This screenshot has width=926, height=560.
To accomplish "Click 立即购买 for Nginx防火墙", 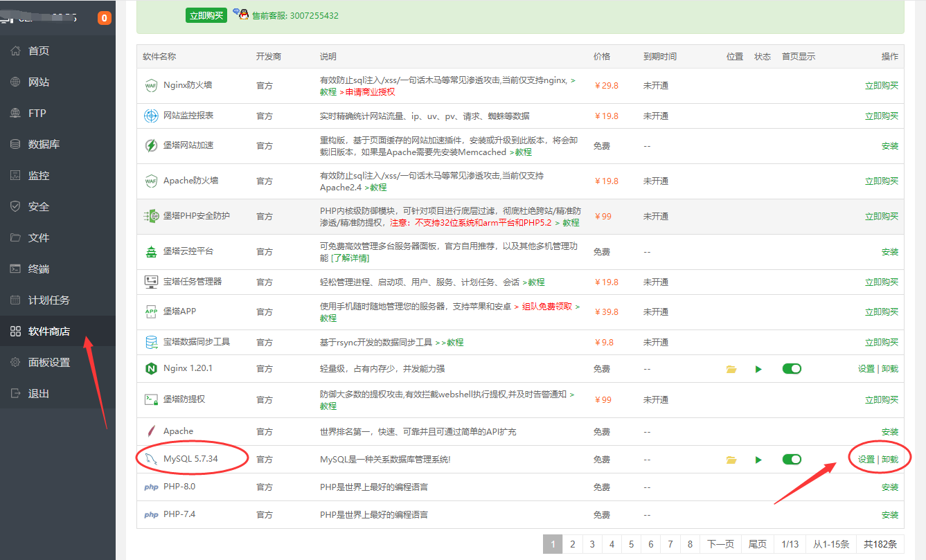I will [881, 86].
